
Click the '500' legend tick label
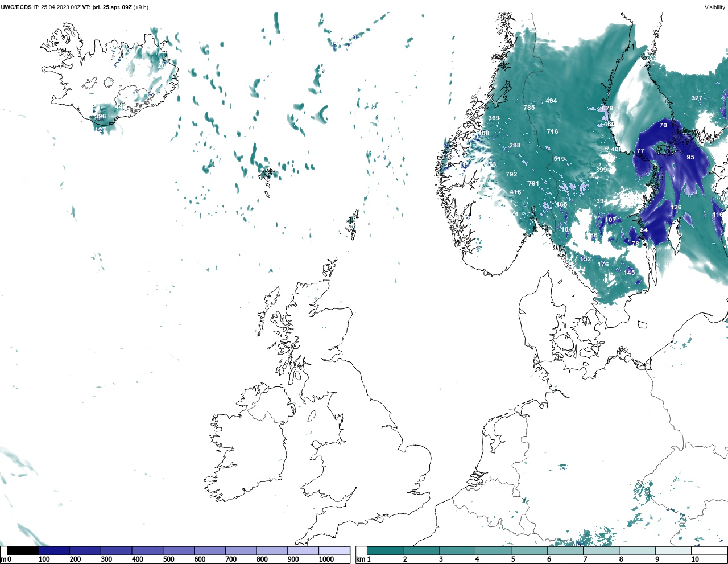click(169, 559)
